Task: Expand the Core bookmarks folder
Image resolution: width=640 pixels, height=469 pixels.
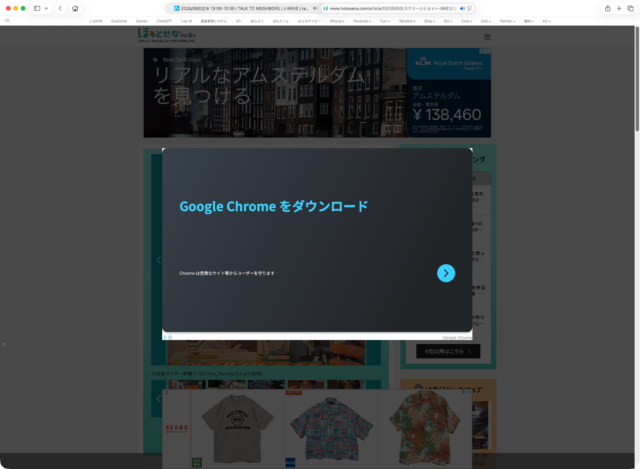Action: 467,21
